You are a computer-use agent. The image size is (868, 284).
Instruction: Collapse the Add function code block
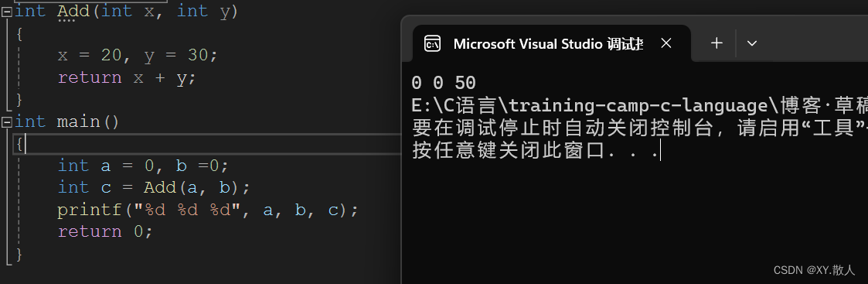point(7,11)
